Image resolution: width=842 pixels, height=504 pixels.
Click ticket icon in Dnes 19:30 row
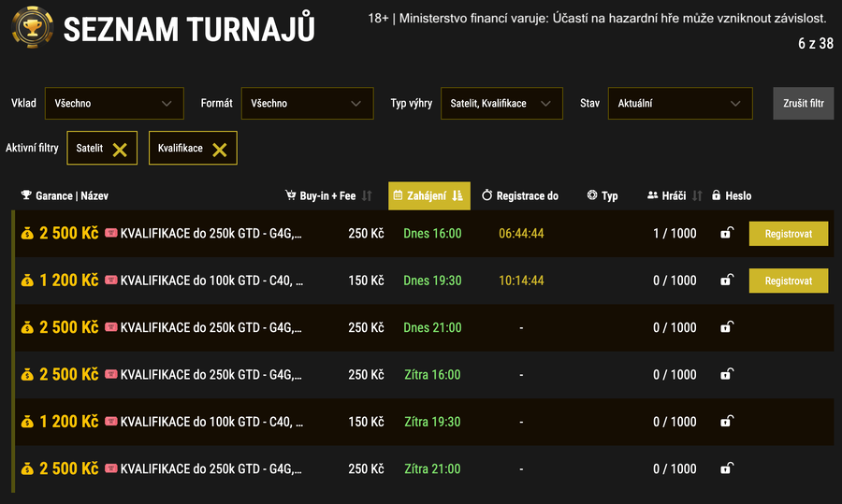(x=111, y=281)
